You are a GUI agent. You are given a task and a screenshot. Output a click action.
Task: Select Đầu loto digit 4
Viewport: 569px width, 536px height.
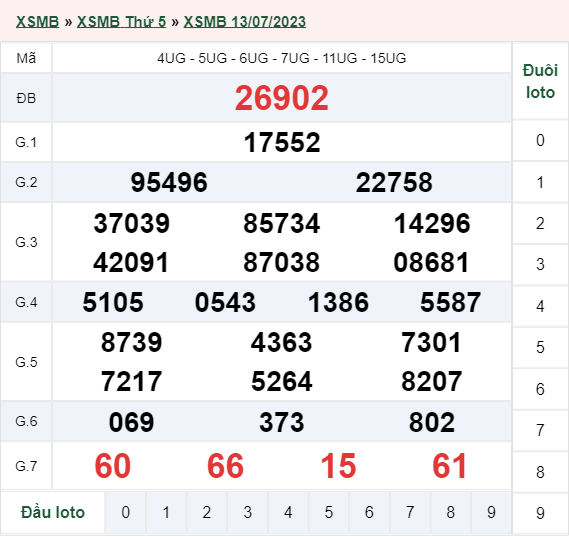(288, 512)
